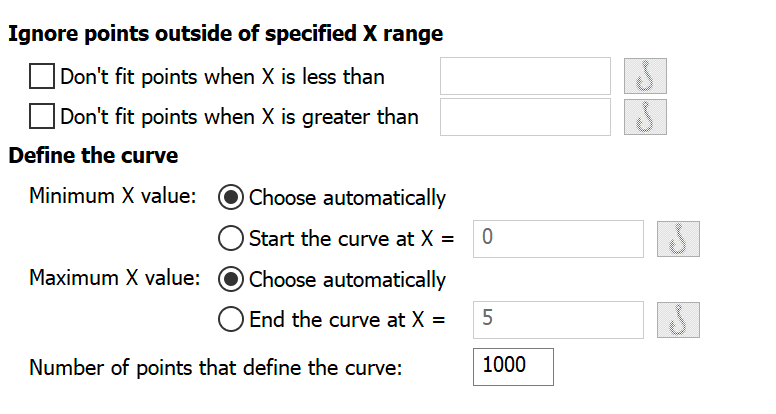Viewport: 776px width, 414px height.
Task: Click the 'Minimum X value:' label
Action: click(113, 197)
